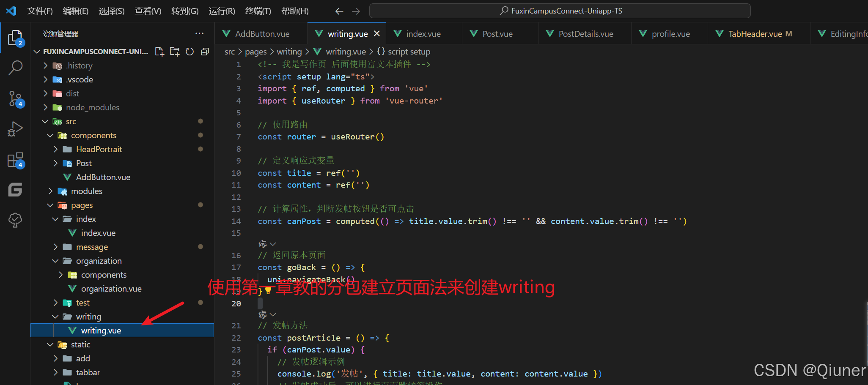
Task: Expand the Post folder
Action: pyautogui.click(x=55, y=163)
